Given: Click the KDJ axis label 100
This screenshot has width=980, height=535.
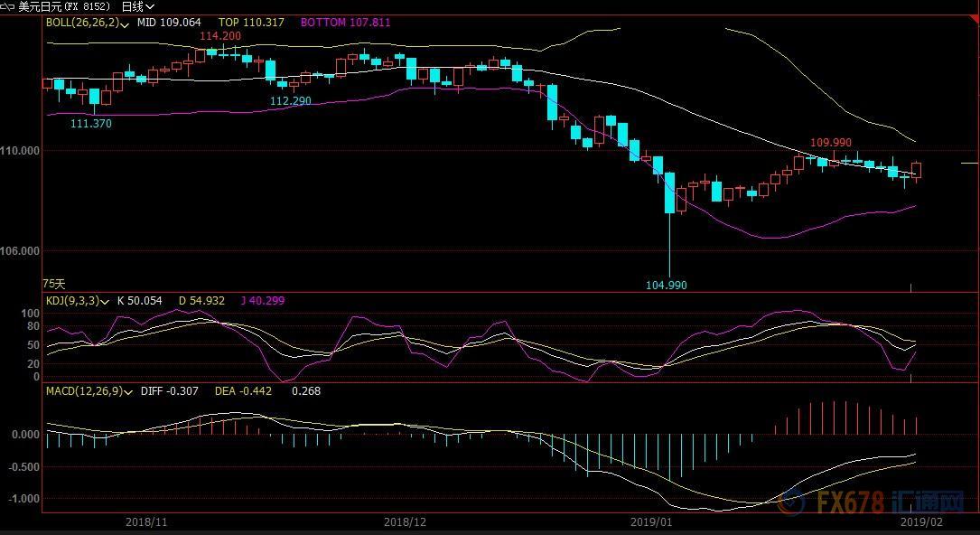Looking at the screenshot, I should tap(30, 313).
